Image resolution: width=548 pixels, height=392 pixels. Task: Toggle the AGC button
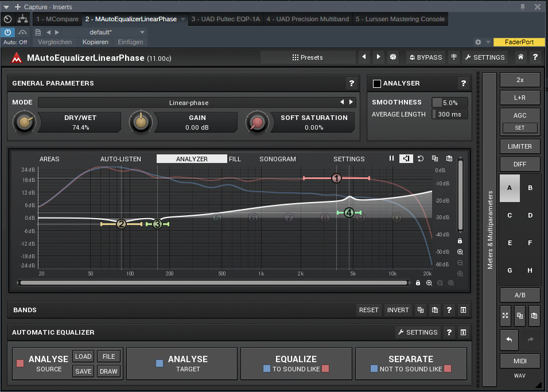point(520,115)
